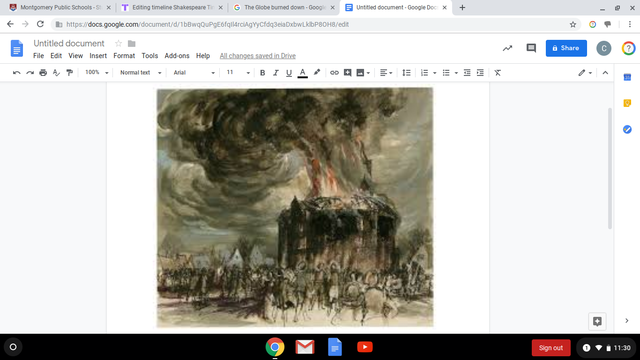The width and height of the screenshot is (640, 360).
Task: Open the line spacing options
Action: [x=407, y=73]
